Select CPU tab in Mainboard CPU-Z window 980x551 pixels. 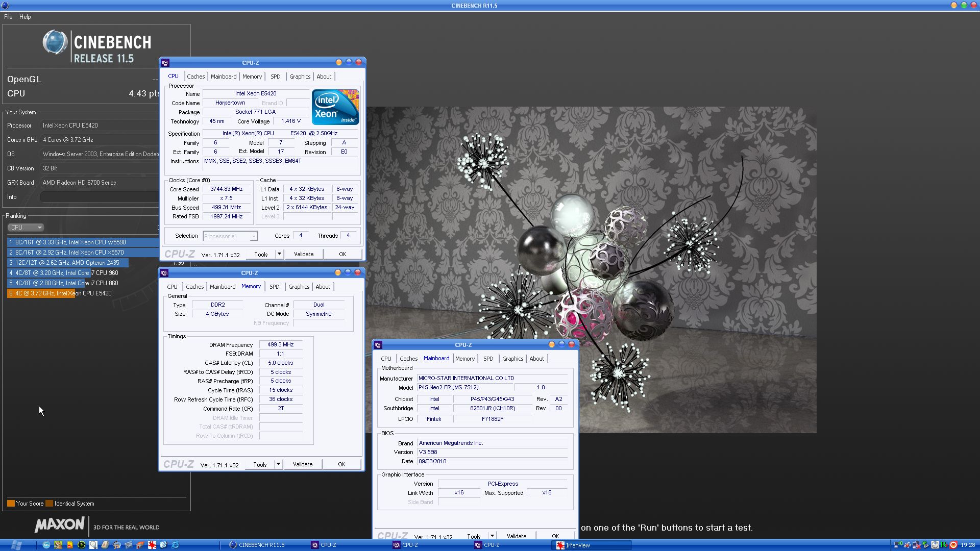click(386, 359)
